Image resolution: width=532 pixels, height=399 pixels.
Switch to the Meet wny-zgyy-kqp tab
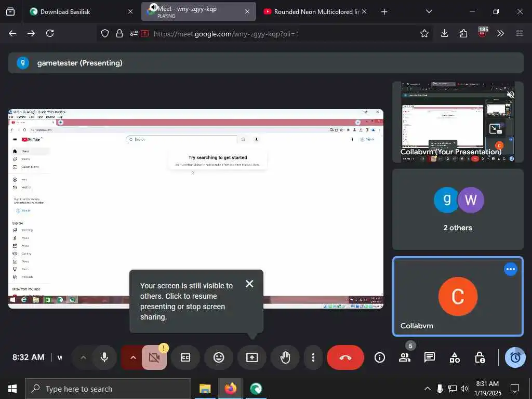coord(198,11)
